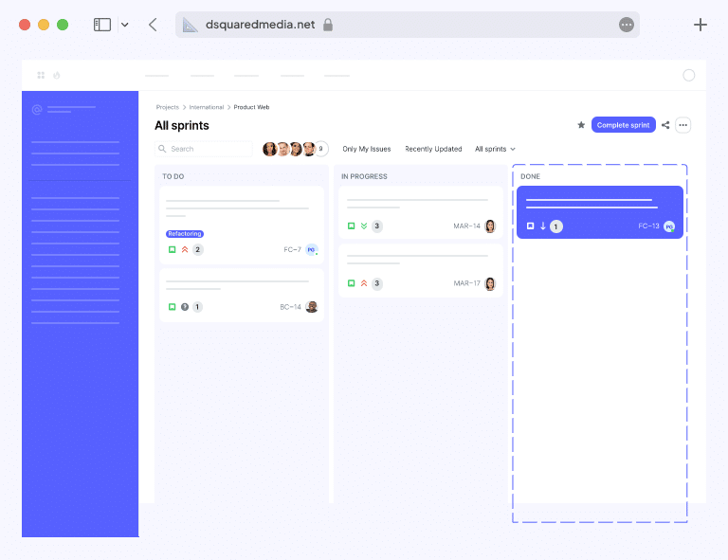Open the International breadcrumb link
Screen dimensions: 728x560
click(206, 107)
